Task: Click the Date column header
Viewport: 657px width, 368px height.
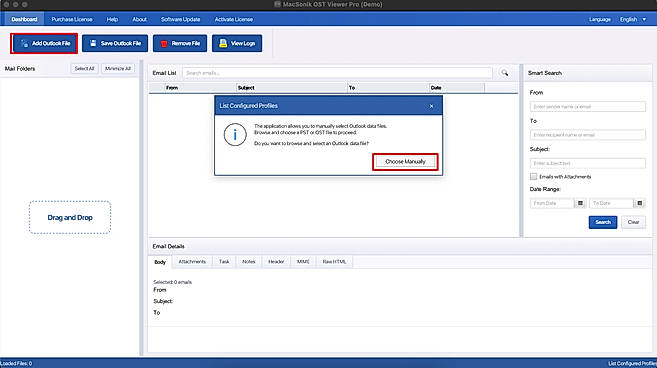Action: pos(457,88)
